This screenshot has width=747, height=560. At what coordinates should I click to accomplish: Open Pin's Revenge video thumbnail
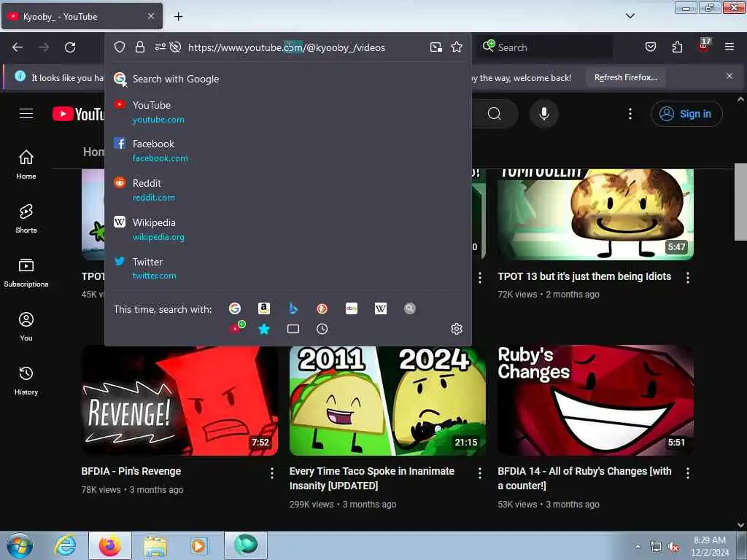click(x=179, y=401)
